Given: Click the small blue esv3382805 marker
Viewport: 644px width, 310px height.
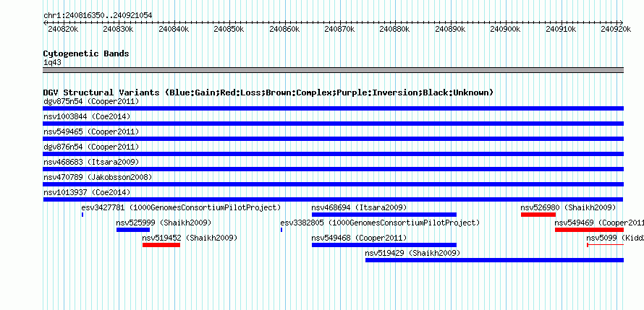Looking at the screenshot, I should [281, 230].
